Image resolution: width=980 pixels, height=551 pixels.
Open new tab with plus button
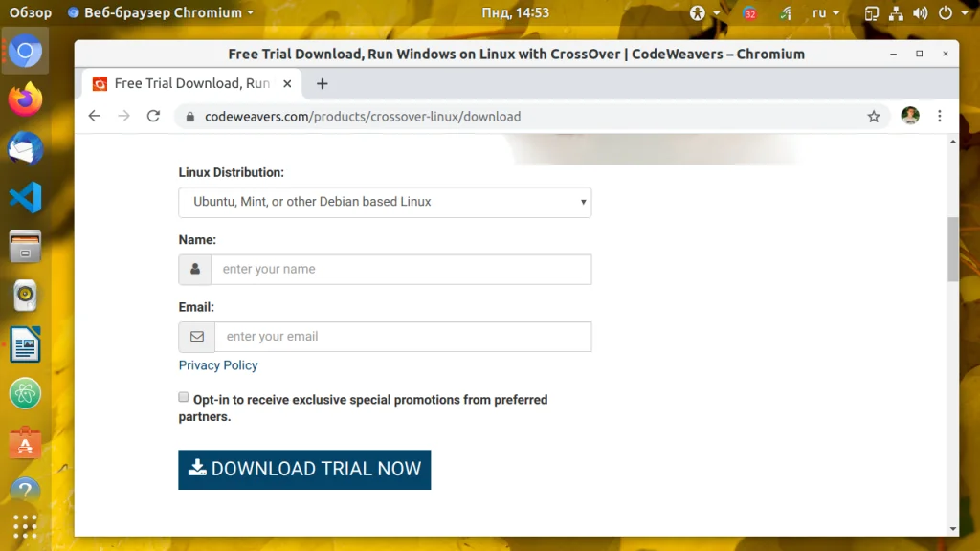pyautogui.click(x=322, y=84)
